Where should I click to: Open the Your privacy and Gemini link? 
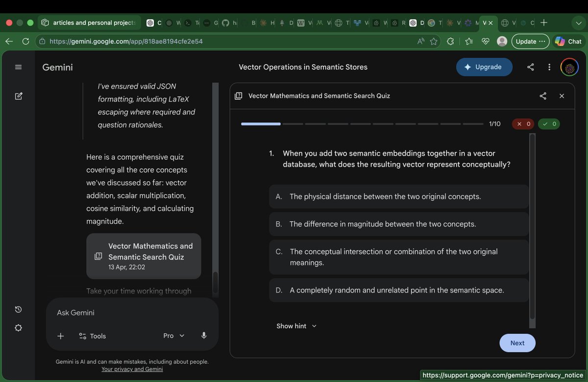tap(132, 369)
